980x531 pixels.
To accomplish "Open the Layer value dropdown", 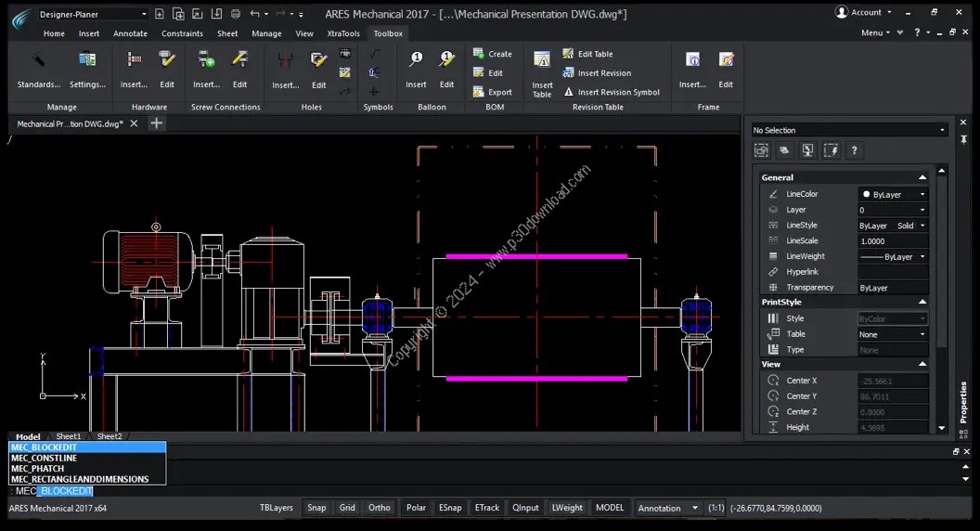I will click(x=893, y=210).
